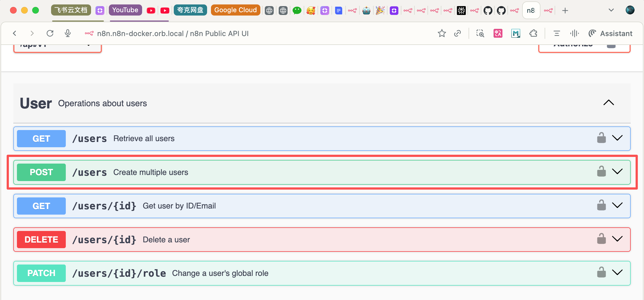Reload the page

[50, 34]
